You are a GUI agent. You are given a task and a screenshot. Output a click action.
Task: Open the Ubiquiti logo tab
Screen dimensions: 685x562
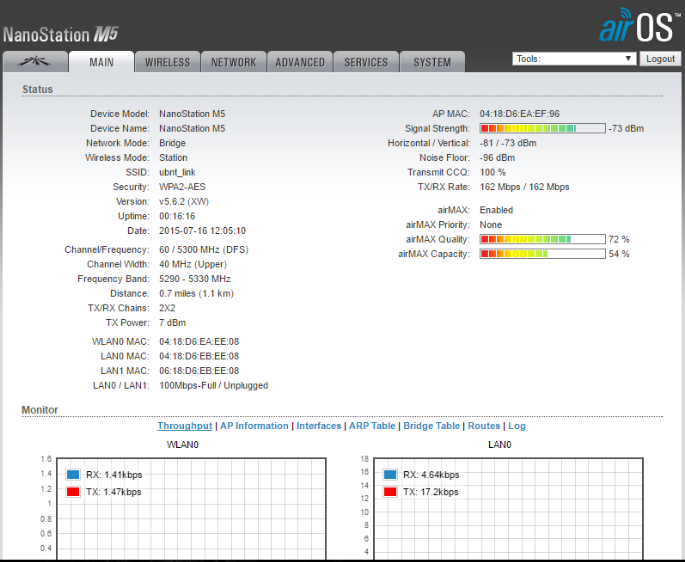point(35,62)
